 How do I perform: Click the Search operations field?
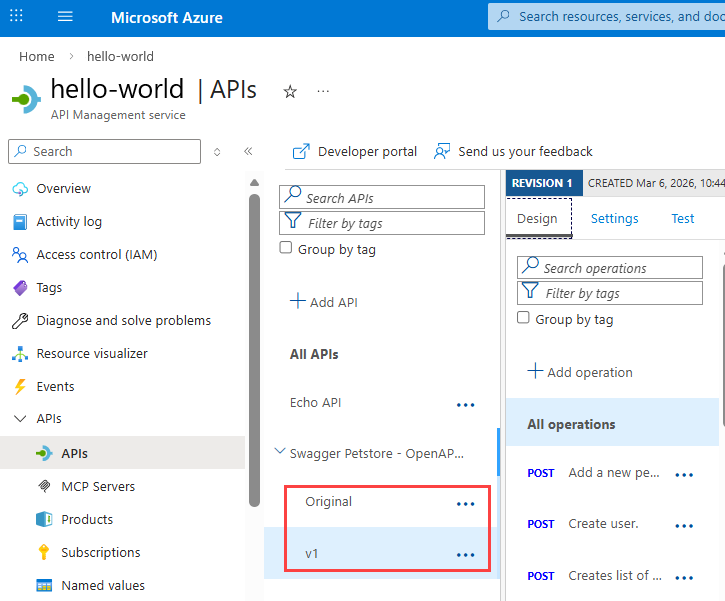point(610,268)
